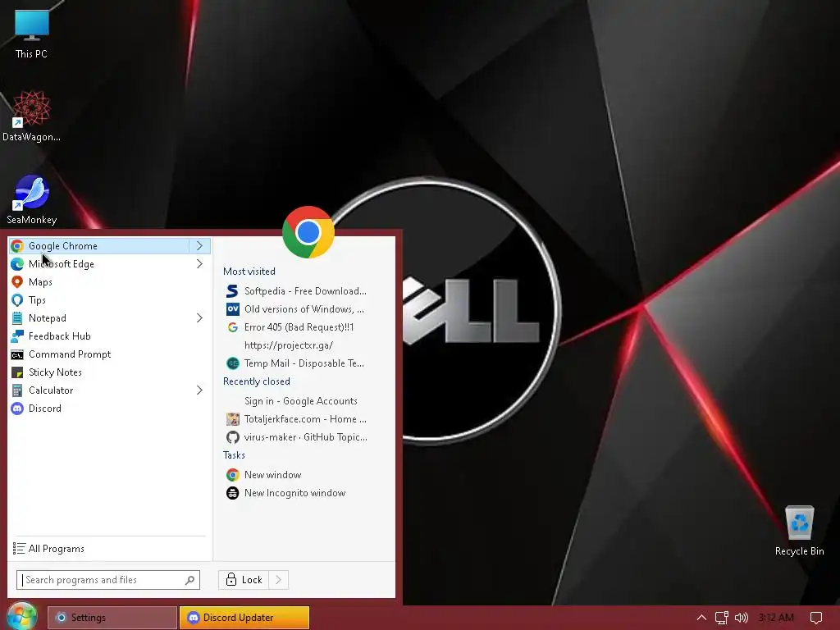Open Sticky Notes from start menu

click(x=110, y=372)
